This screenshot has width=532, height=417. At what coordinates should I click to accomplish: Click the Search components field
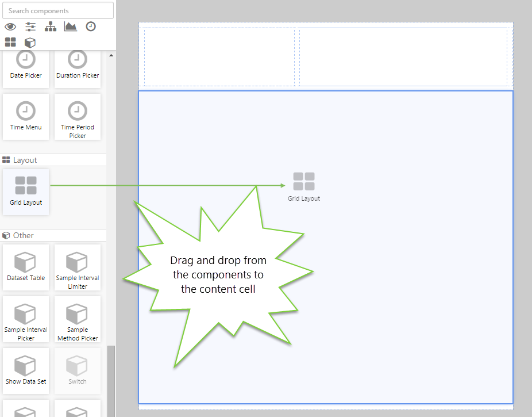coord(57,10)
